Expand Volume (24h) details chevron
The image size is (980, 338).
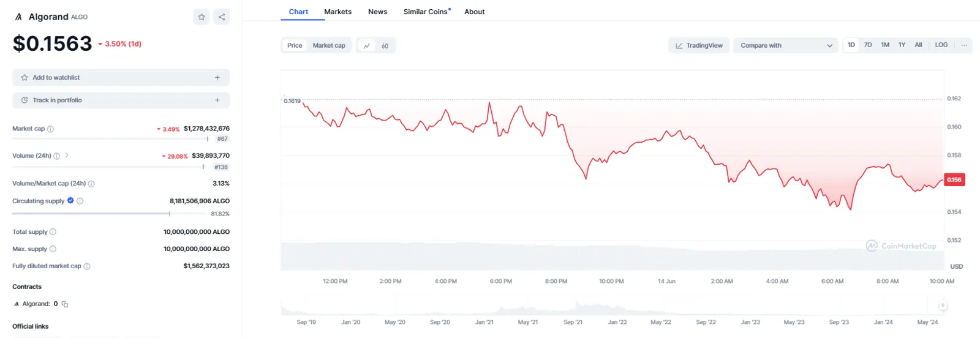pos(67,156)
